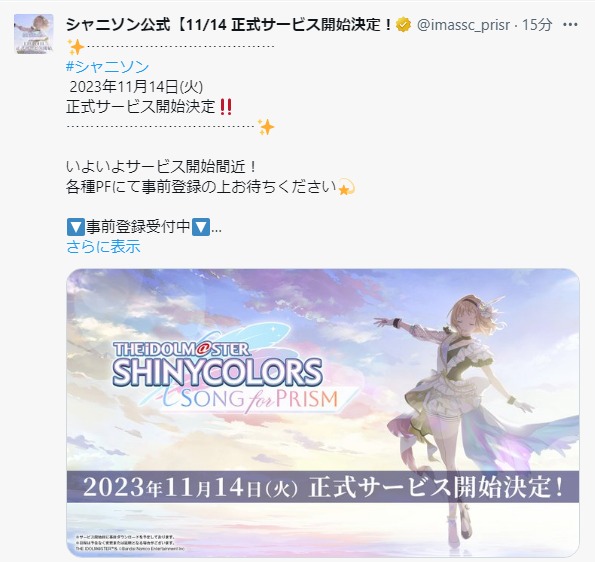
Task: Click the sparkle emoji at the first line
Action: click(x=76, y=47)
